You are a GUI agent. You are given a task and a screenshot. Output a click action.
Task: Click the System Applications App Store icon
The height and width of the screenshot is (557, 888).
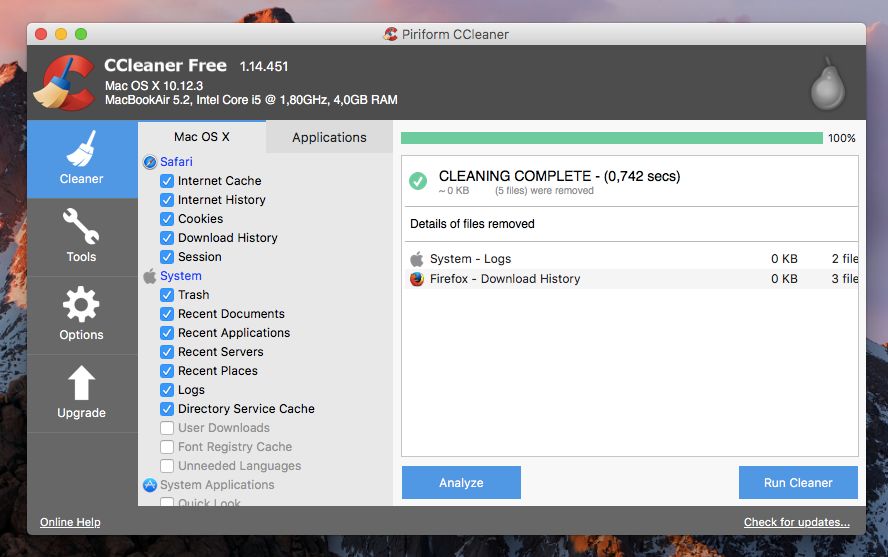tap(150, 485)
